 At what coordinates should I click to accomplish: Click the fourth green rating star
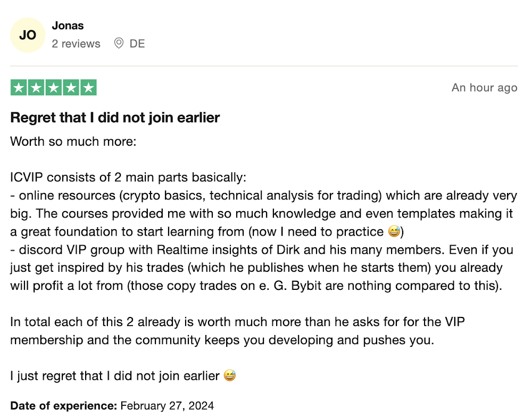click(71, 88)
